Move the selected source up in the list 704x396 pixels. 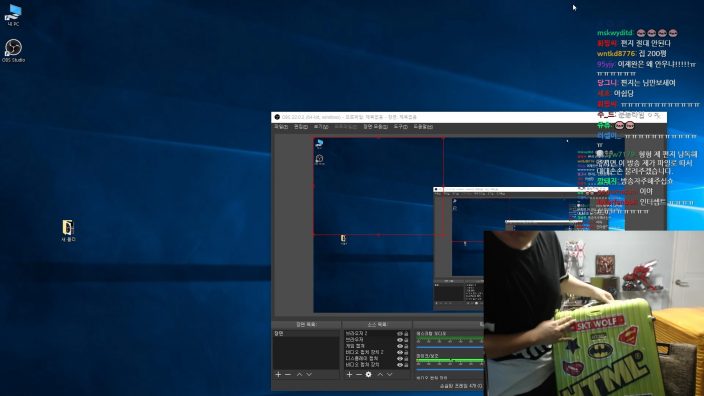pos(380,374)
